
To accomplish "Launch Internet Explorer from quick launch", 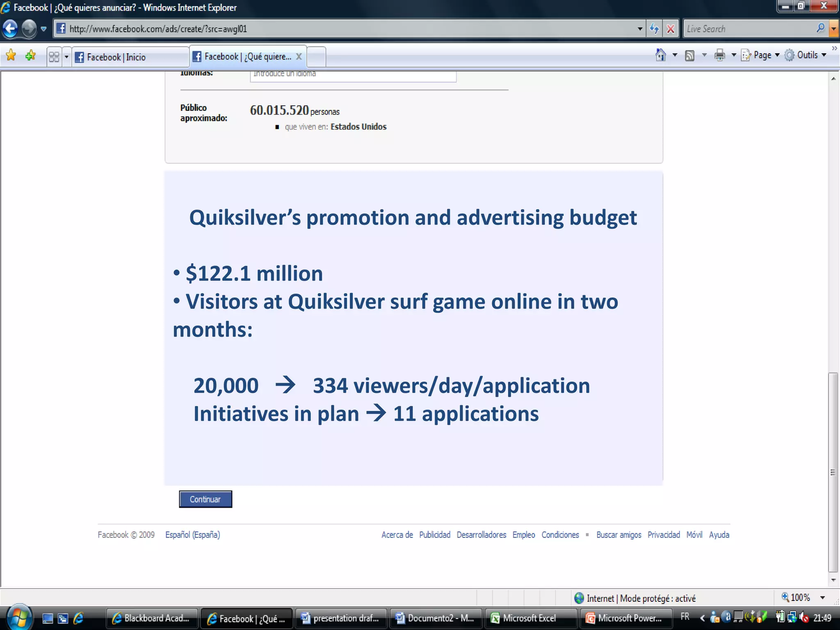I will click(x=78, y=618).
